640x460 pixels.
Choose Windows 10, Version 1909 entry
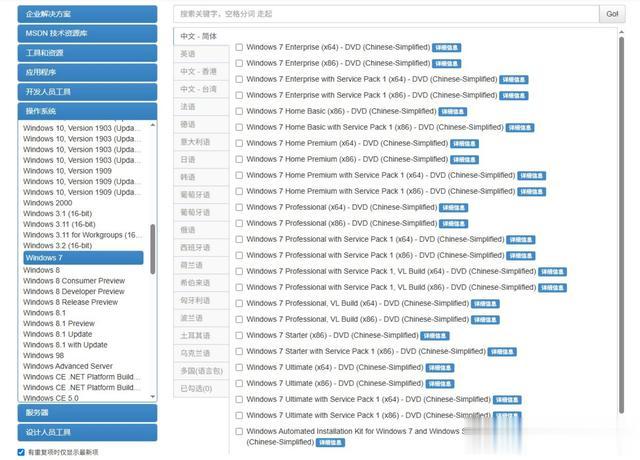coord(67,171)
